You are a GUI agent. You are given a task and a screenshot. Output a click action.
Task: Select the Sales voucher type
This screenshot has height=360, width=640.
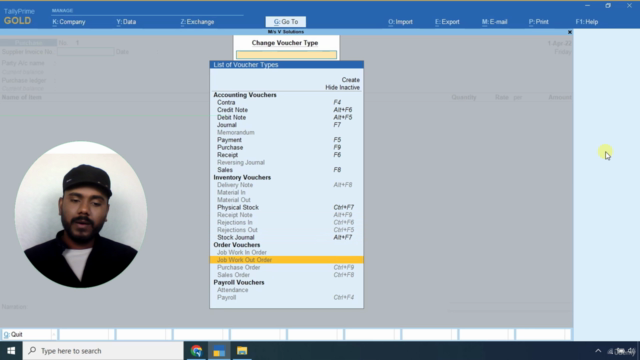point(286,170)
